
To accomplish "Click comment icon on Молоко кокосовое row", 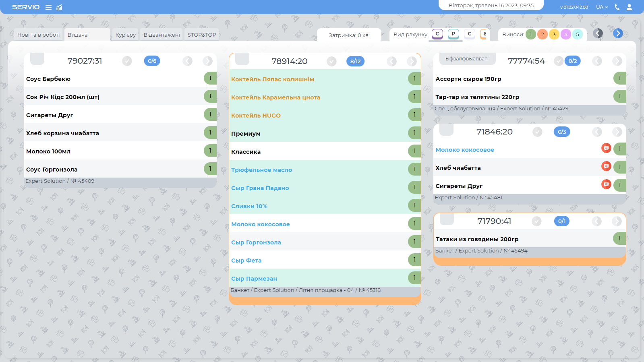I will pyautogui.click(x=606, y=148).
